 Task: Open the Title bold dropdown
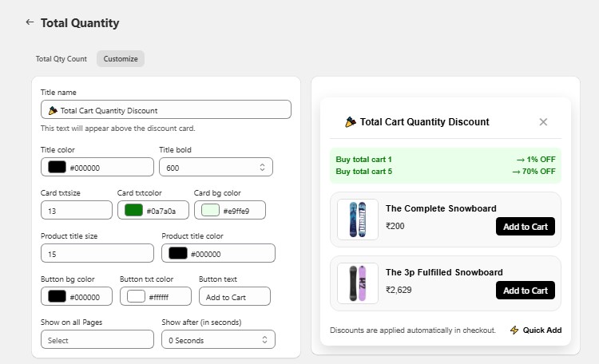tap(216, 167)
